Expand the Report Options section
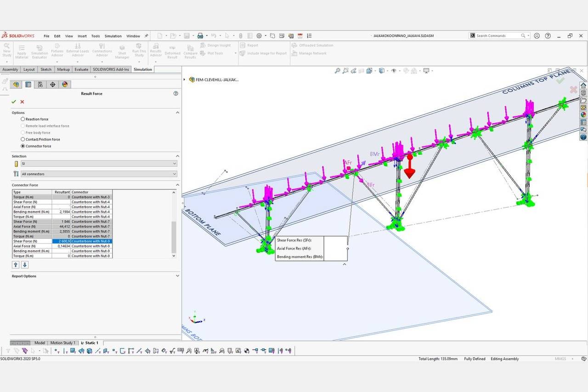Viewport: 588px width, 392px height. (x=178, y=276)
